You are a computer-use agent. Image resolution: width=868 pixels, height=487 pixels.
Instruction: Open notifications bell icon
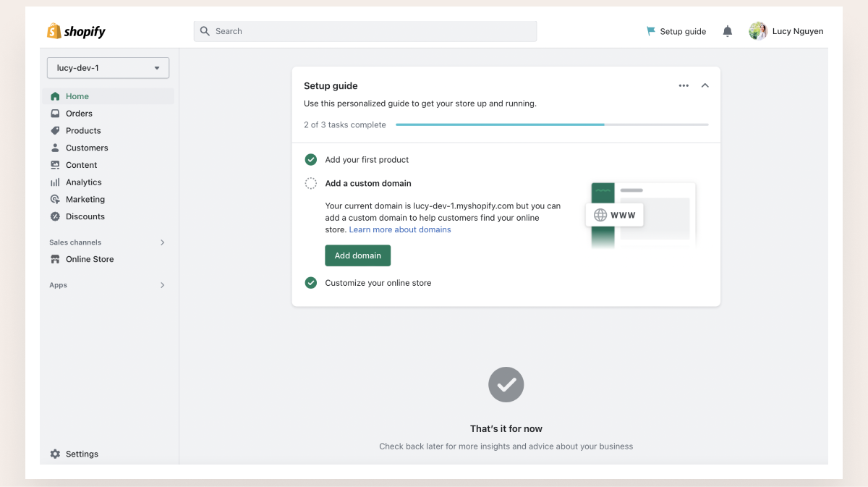coord(728,31)
